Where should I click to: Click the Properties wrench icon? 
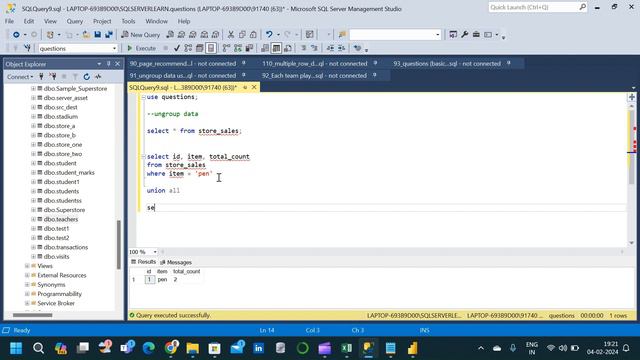tap(464, 35)
